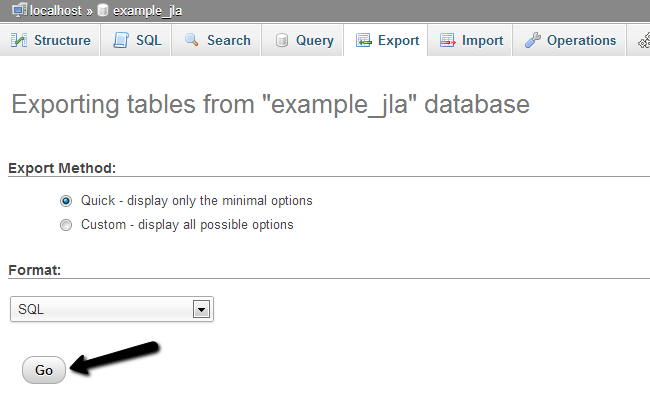Select the Custom export method radio button
Image resolution: width=650 pixels, height=396 pixels.
point(66,225)
